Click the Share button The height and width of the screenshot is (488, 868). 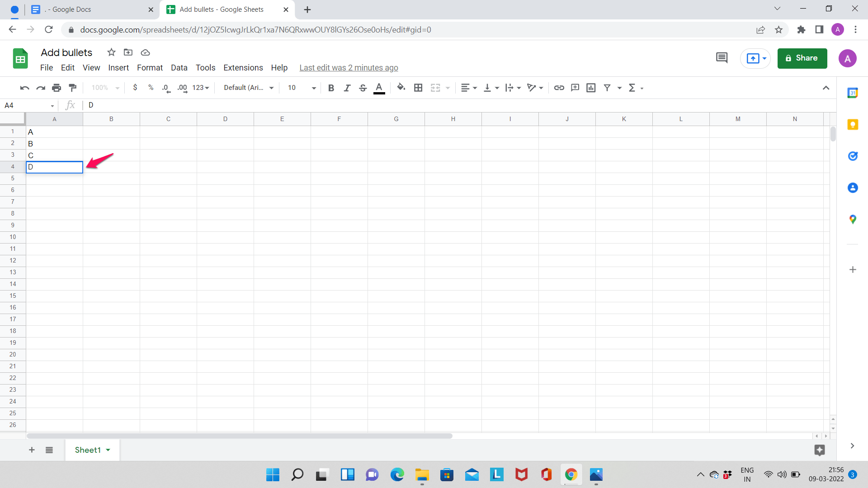(802, 58)
